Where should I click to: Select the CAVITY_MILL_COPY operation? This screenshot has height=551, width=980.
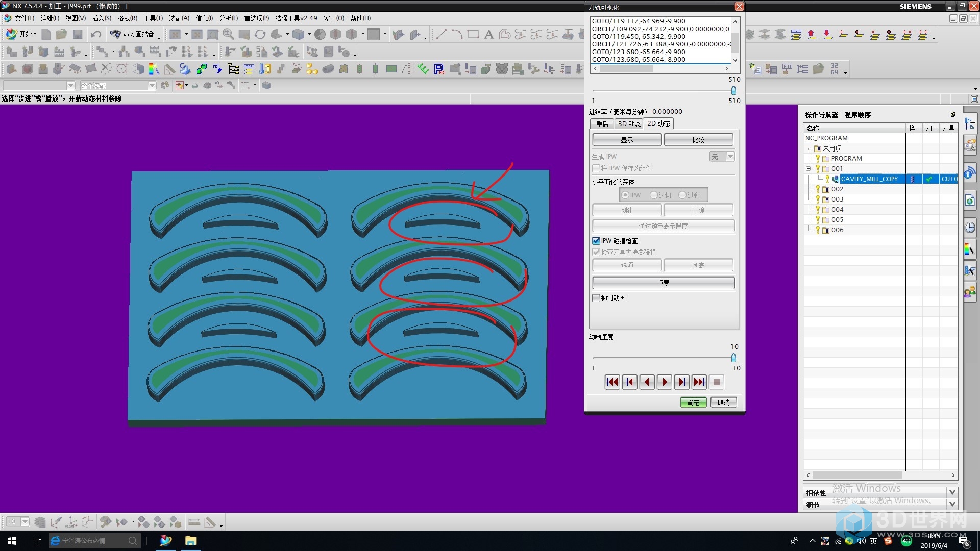pyautogui.click(x=869, y=179)
